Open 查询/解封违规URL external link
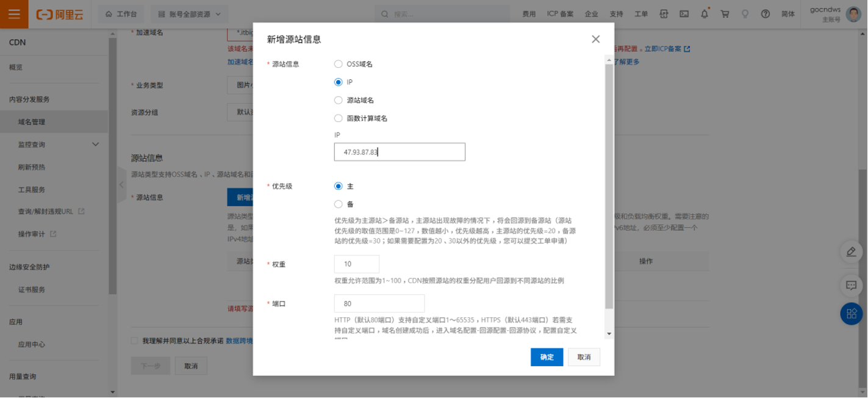Image resolution: width=868 pixels, height=398 pixels. click(x=51, y=211)
